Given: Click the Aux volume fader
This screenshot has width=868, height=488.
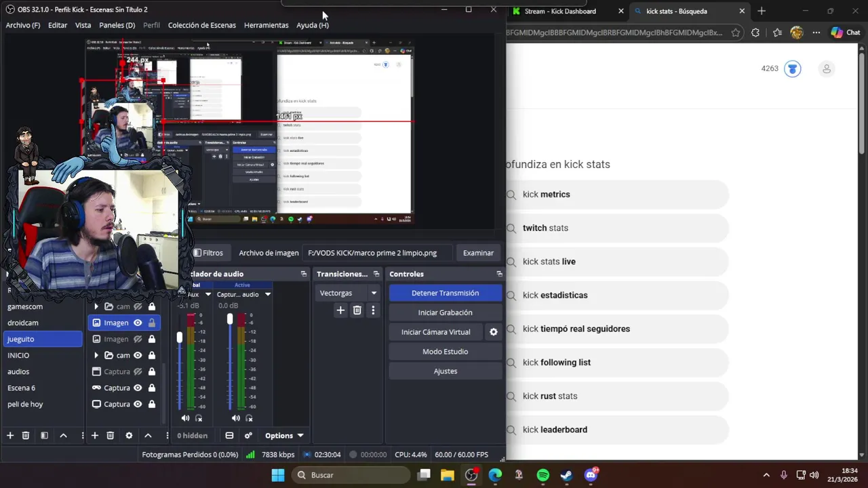Looking at the screenshot, I should (x=180, y=337).
